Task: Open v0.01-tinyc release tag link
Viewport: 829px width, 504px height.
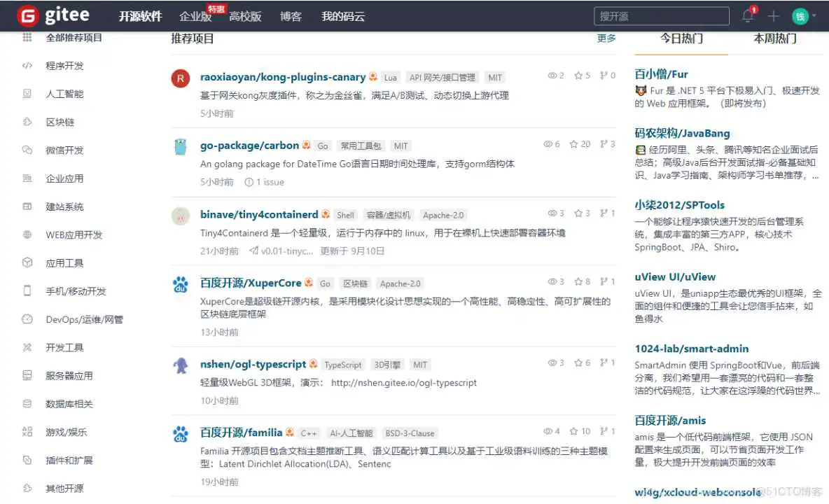Action: 281,251
